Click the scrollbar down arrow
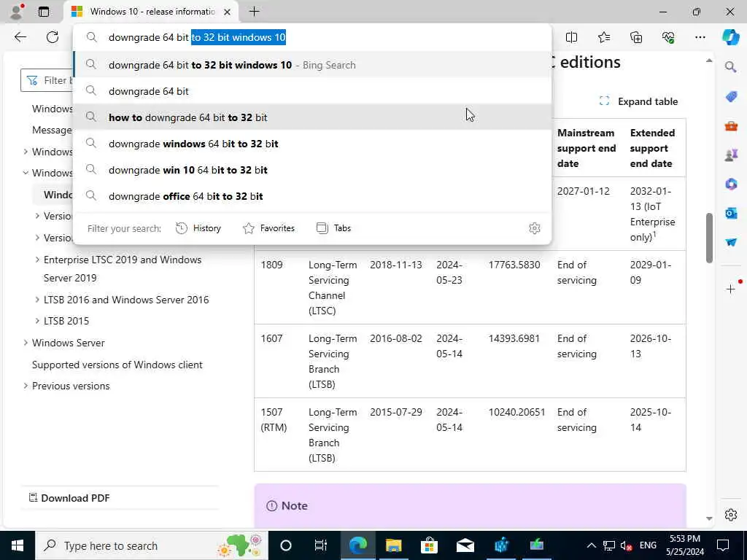 click(x=709, y=518)
